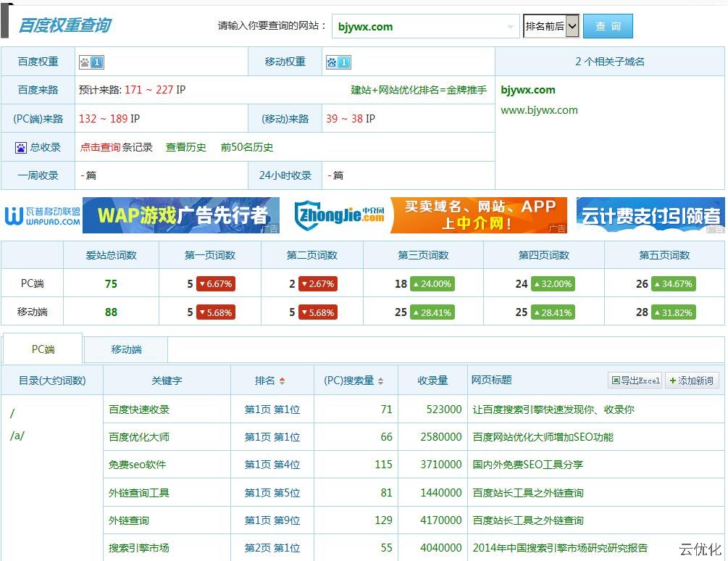The image size is (728, 561).
Task: Open the 点击查询 link
Action: (x=100, y=147)
